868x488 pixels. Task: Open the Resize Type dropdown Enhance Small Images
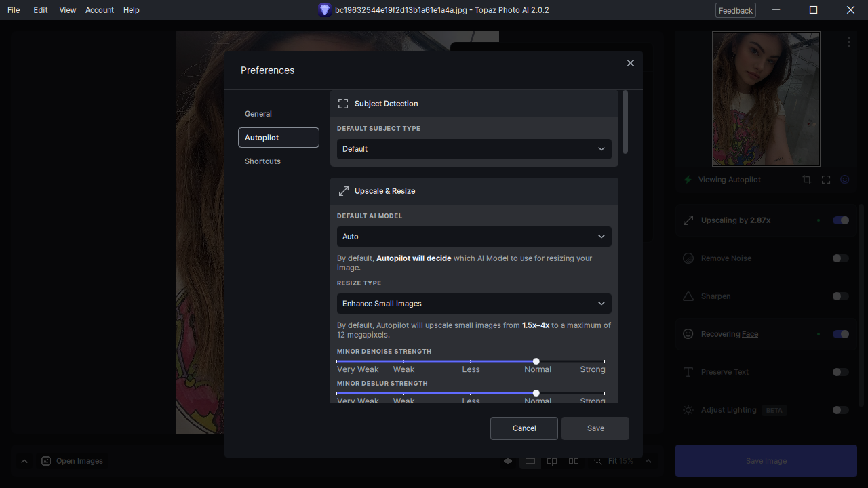(474, 304)
